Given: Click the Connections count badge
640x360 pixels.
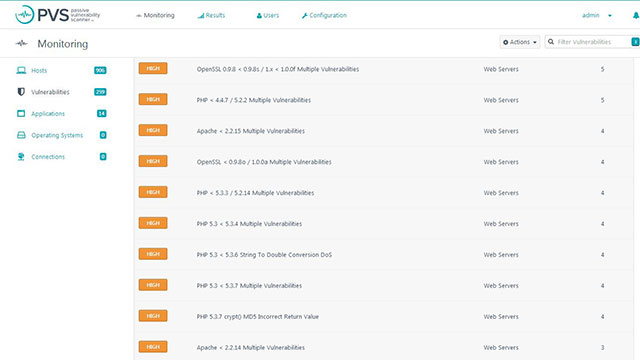Looking at the screenshot, I should (x=103, y=157).
